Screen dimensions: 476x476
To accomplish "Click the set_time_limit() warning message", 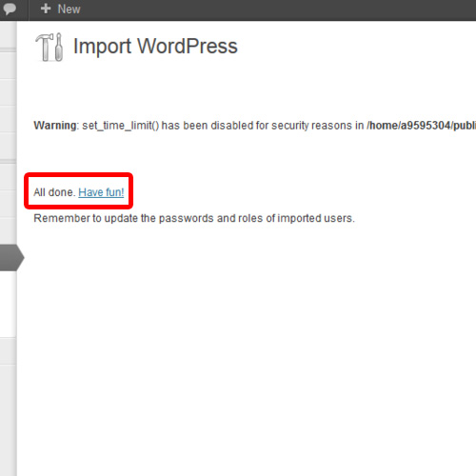I will coord(255,126).
